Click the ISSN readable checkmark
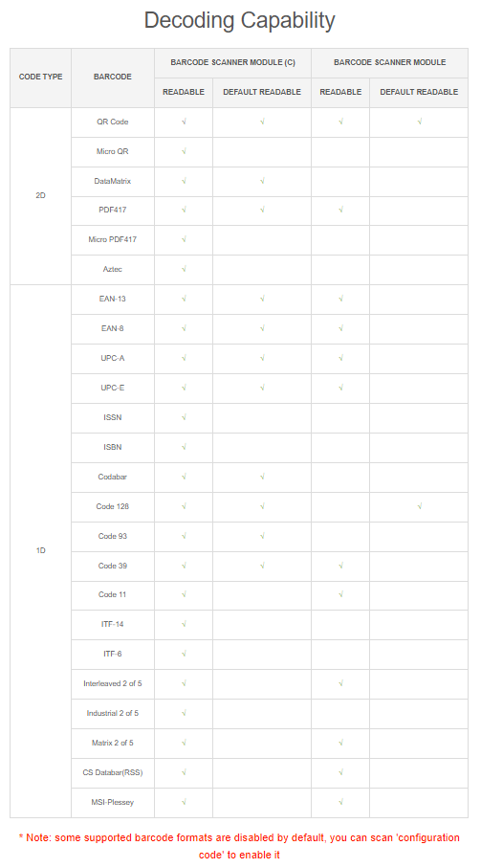The height and width of the screenshot is (868, 481). click(184, 417)
